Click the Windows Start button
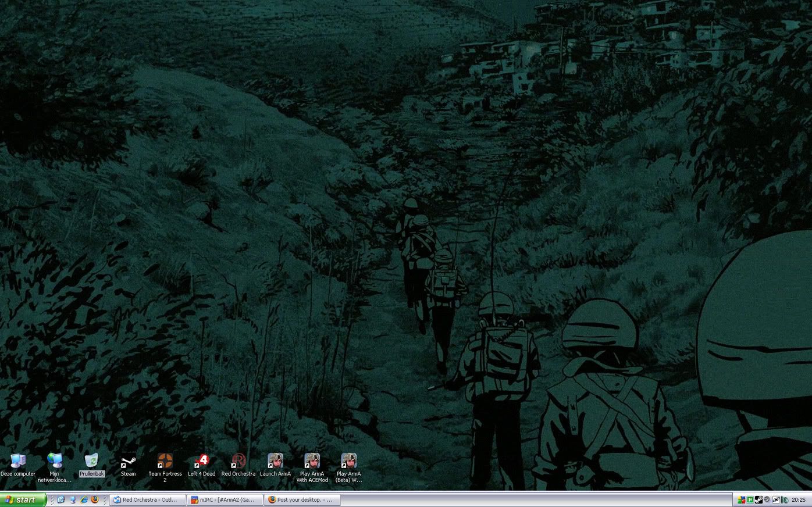 pos(22,500)
